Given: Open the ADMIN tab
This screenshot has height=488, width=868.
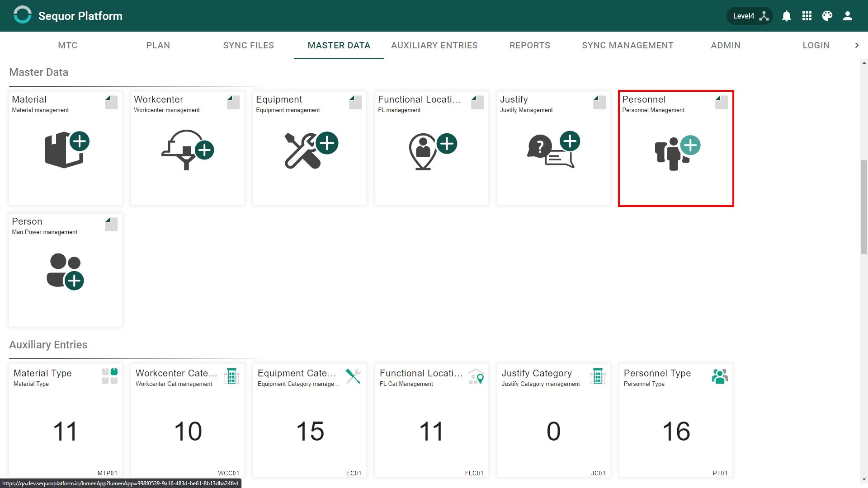Looking at the screenshot, I should [x=726, y=45].
